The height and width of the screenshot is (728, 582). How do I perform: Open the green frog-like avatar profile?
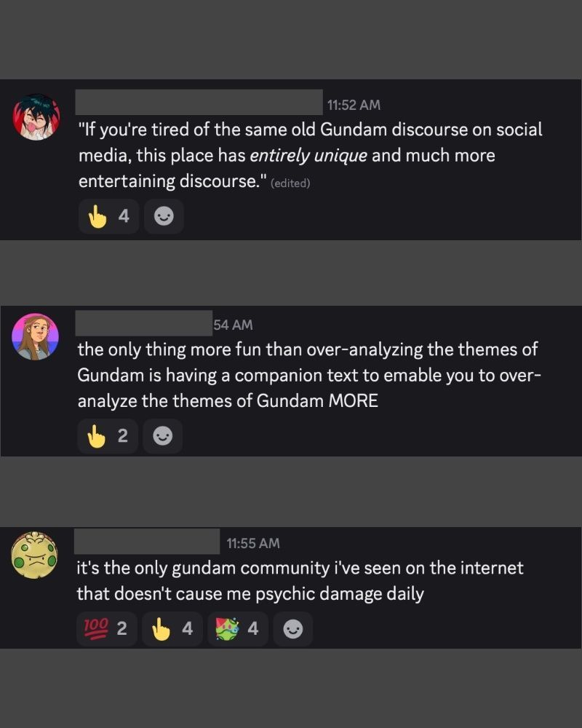click(34, 555)
